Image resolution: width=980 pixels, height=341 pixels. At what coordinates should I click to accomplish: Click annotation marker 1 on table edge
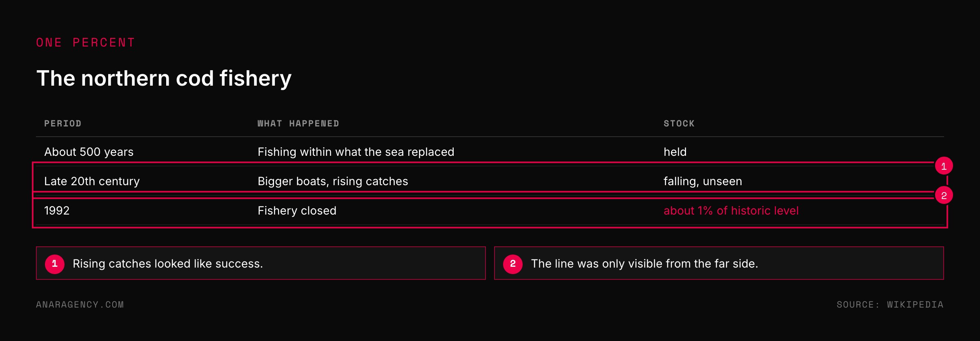click(944, 166)
